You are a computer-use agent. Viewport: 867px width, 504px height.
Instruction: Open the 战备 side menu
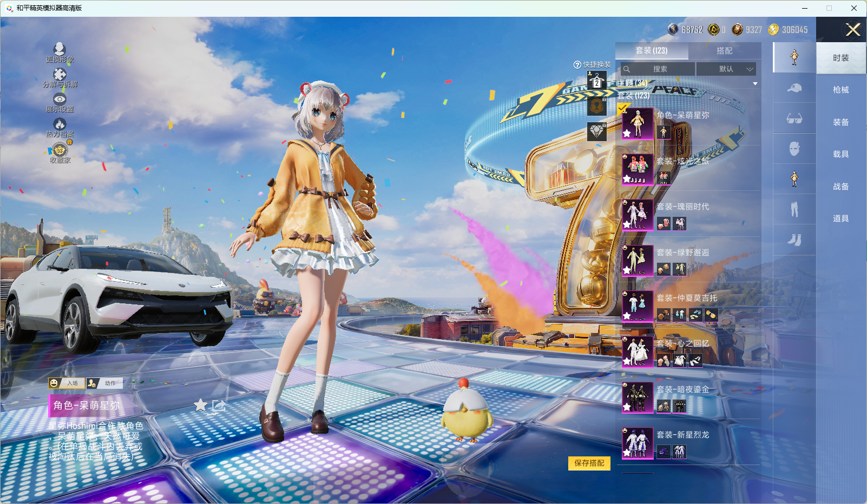(841, 187)
